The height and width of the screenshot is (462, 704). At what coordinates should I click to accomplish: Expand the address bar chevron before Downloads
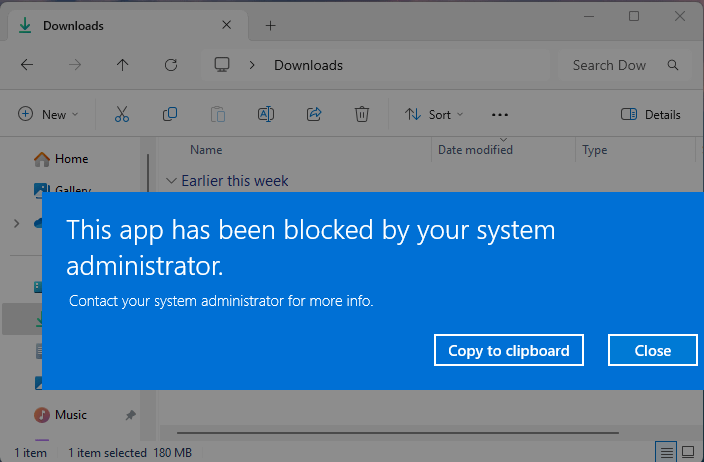[252, 66]
